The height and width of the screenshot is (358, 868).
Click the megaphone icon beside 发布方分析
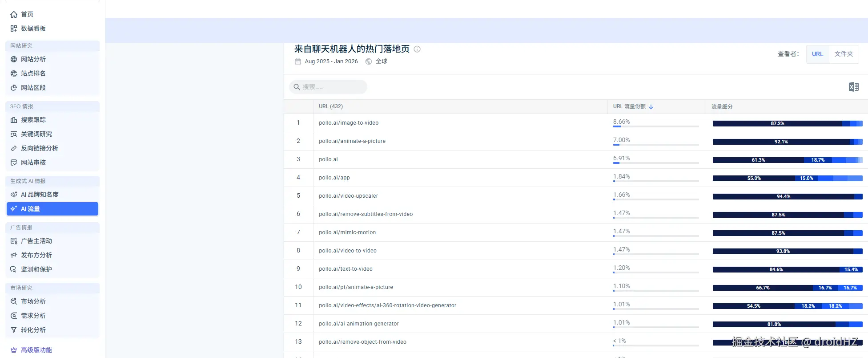coord(14,255)
